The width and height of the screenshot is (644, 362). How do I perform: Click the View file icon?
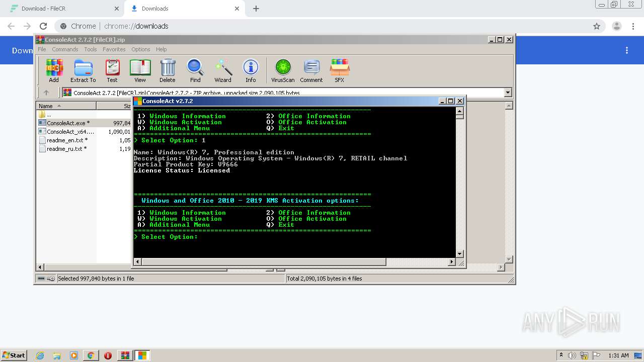pos(140,71)
